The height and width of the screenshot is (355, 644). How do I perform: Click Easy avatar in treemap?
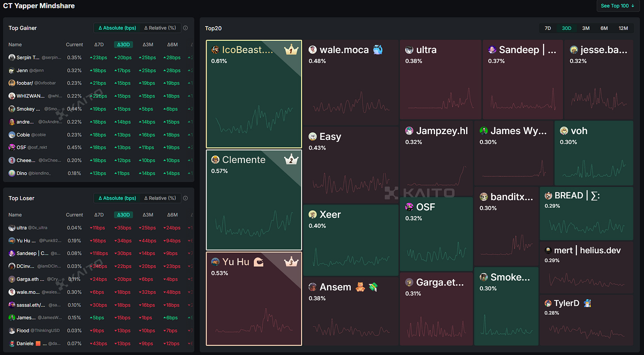point(313,137)
